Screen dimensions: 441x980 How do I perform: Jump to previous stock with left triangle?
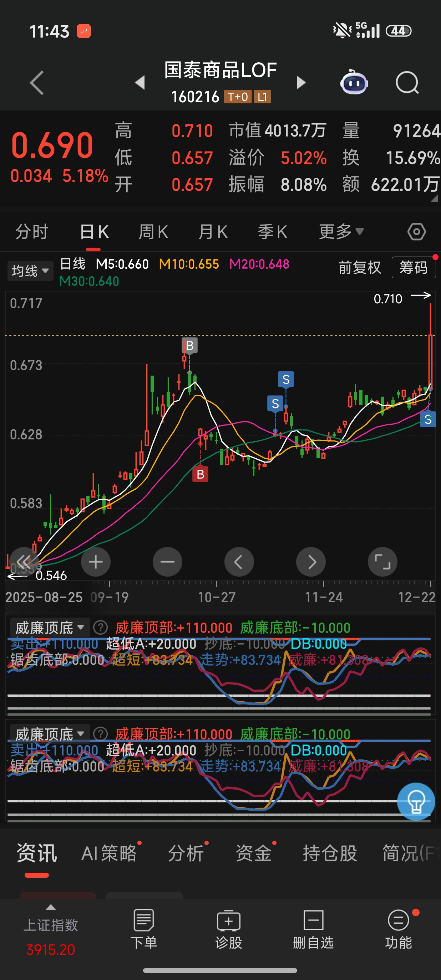point(140,83)
